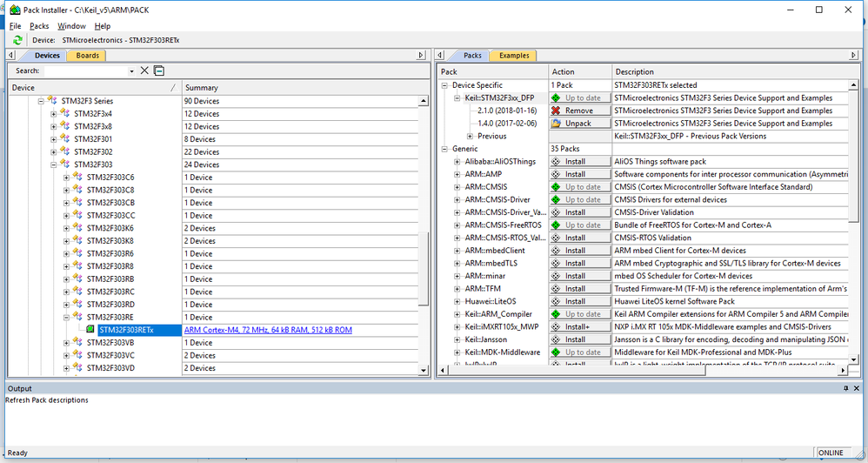Select the Devices tab
Viewport: 868px width, 463px height.
47,56
